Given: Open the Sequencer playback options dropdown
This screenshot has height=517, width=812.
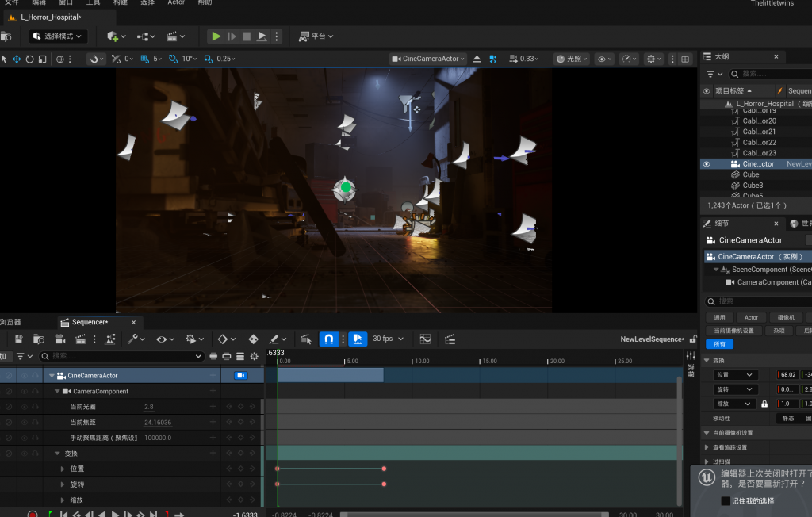Looking at the screenshot, I should [195, 339].
